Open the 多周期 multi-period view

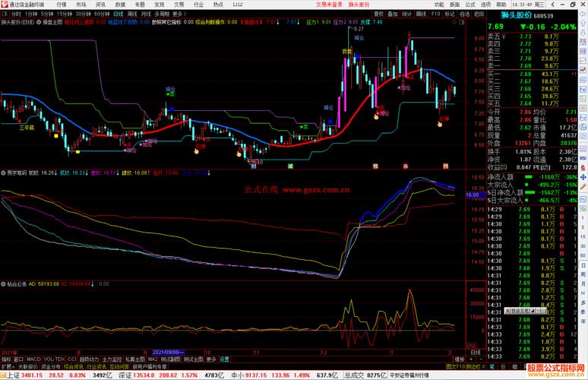point(162,14)
